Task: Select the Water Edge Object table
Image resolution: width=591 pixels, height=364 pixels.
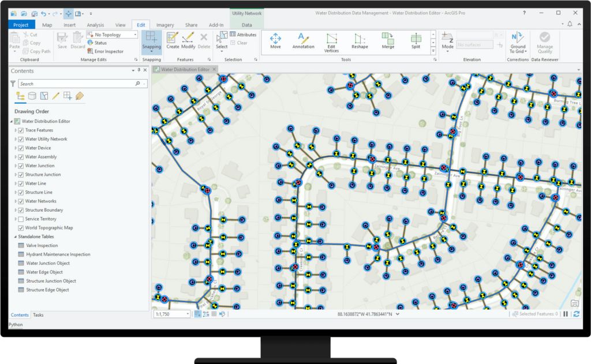Action: click(44, 272)
